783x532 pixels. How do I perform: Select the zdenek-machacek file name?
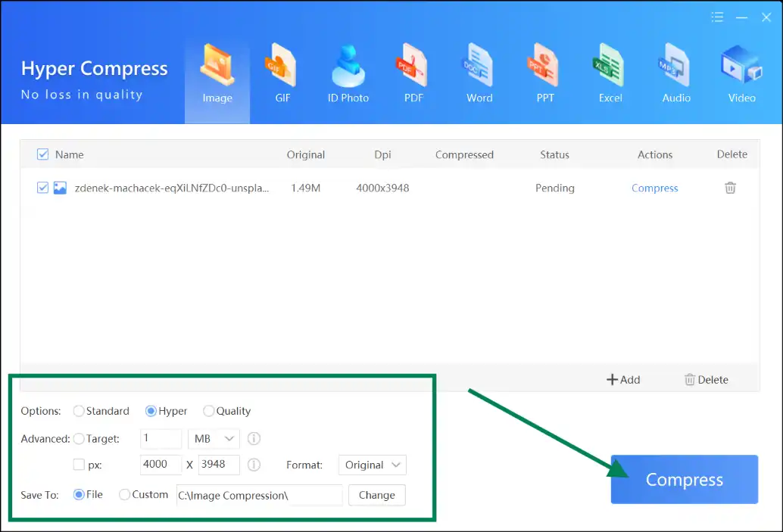[x=172, y=188]
